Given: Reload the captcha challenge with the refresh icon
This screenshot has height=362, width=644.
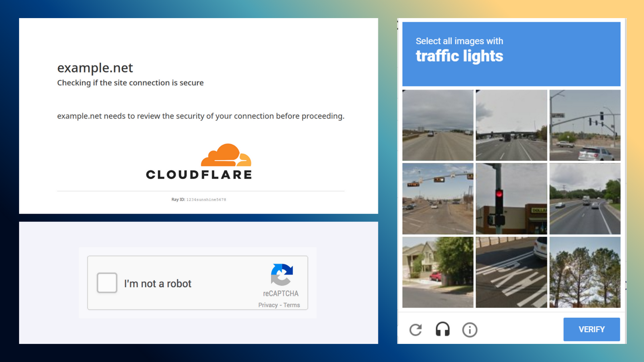Looking at the screenshot, I should (x=416, y=330).
